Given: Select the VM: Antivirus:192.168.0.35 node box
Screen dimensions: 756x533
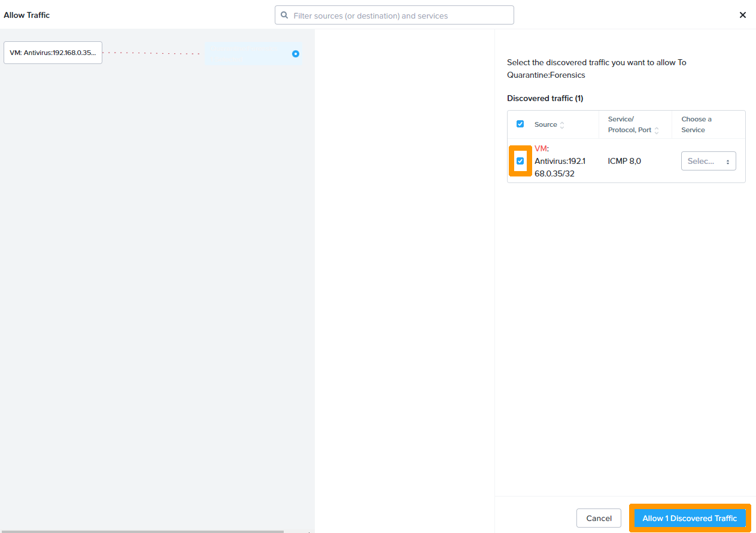Looking at the screenshot, I should click(x=52, y=52).
